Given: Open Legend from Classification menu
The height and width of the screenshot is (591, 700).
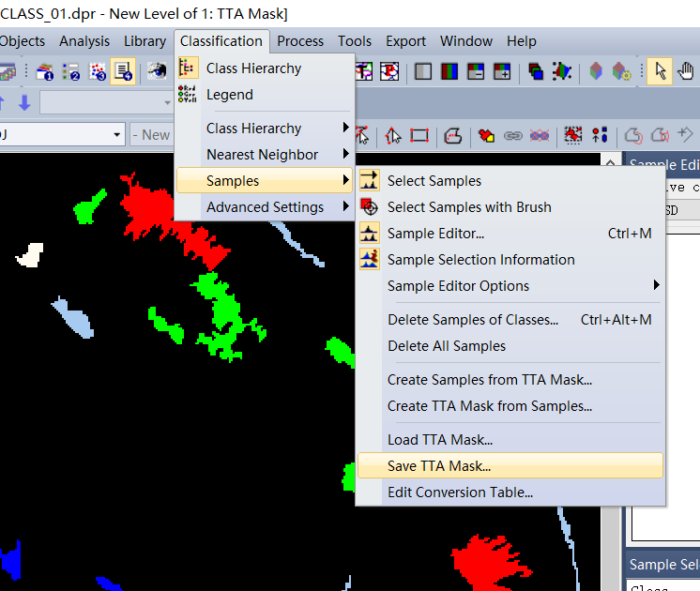Looking at the screenshot, I should [x=265, y=94].
